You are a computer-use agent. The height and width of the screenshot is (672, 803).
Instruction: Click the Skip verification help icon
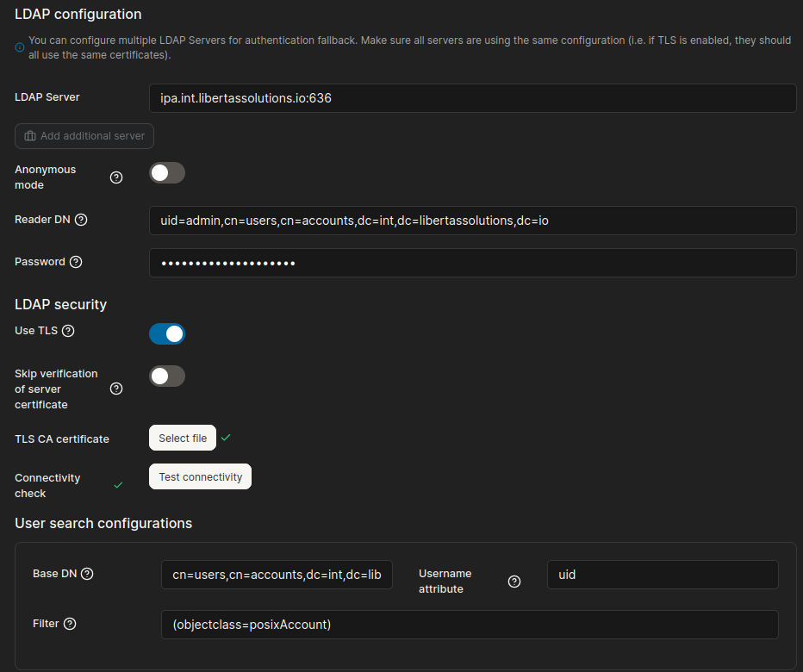pos(116,389)
